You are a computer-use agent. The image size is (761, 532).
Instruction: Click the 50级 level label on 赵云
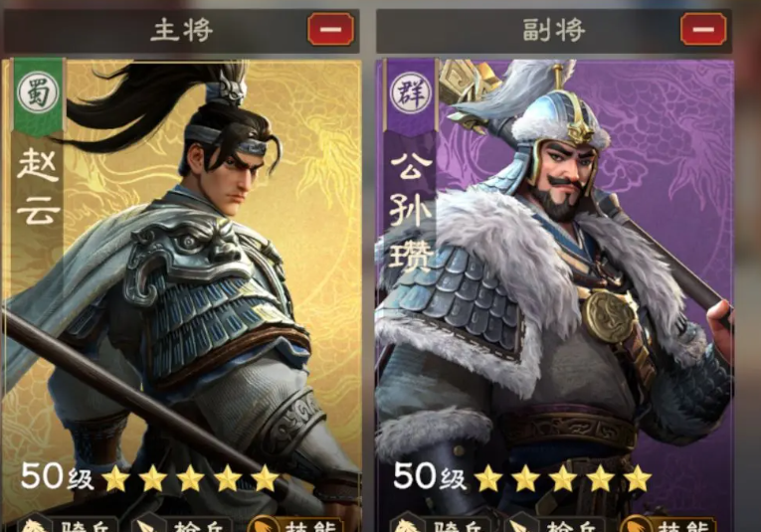57,476
